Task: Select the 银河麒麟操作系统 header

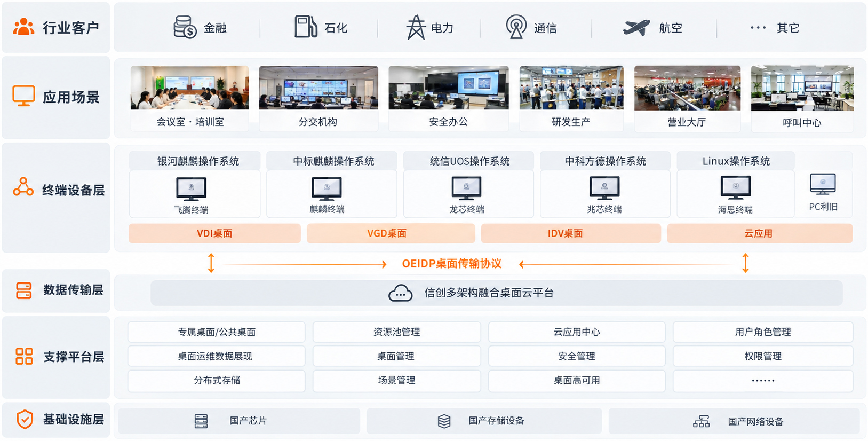Action: pyautogui.click(x=195, y=161)
